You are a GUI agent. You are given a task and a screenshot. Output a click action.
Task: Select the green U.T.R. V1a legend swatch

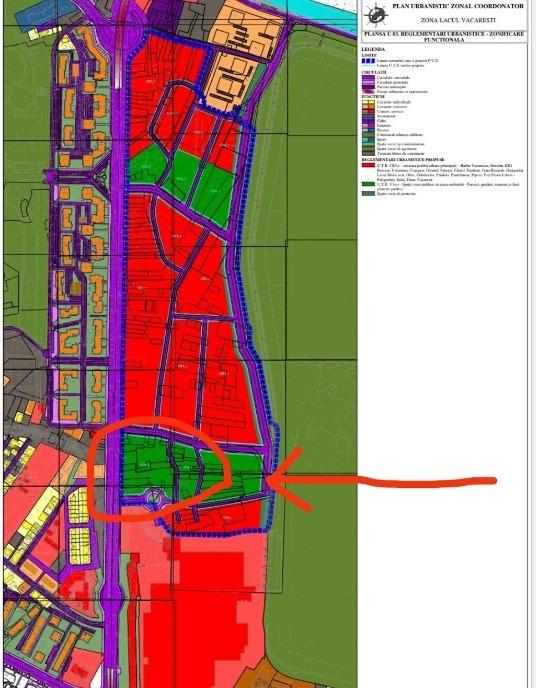click(368, 184)
